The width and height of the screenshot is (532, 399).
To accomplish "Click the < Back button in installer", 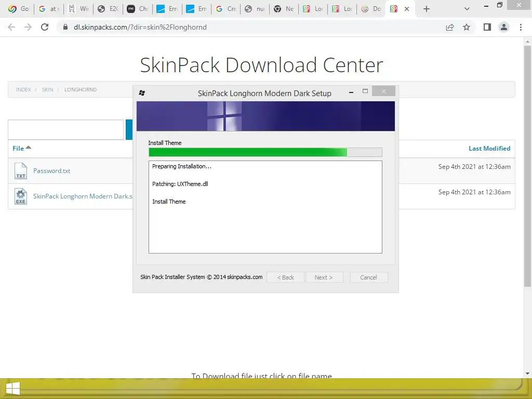I will (285, 277).
